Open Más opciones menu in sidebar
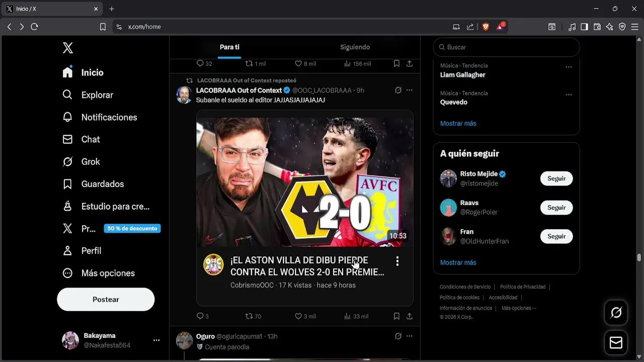 tap(98, 273)
